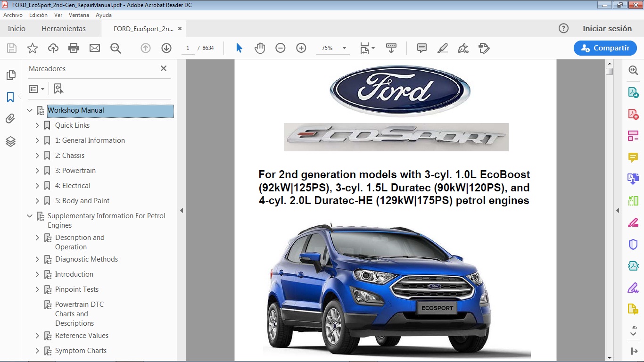This screenshot has height=362, width=644.
Task: Expand the Quick Links bookmark
Action: point(38,125)
